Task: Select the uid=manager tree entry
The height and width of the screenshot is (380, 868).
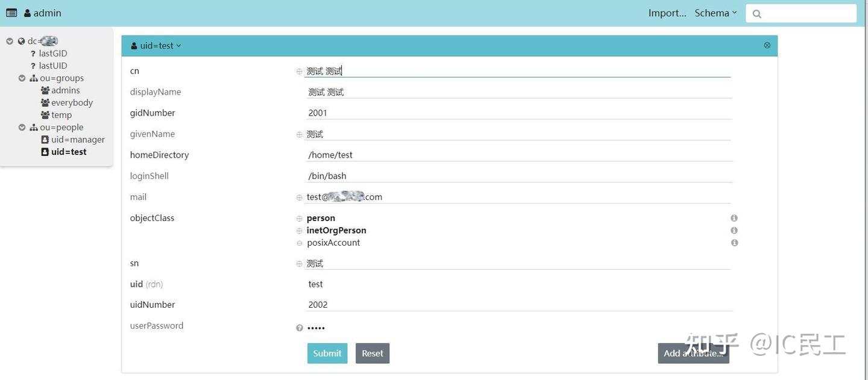Action: click(x=77, y=139)
